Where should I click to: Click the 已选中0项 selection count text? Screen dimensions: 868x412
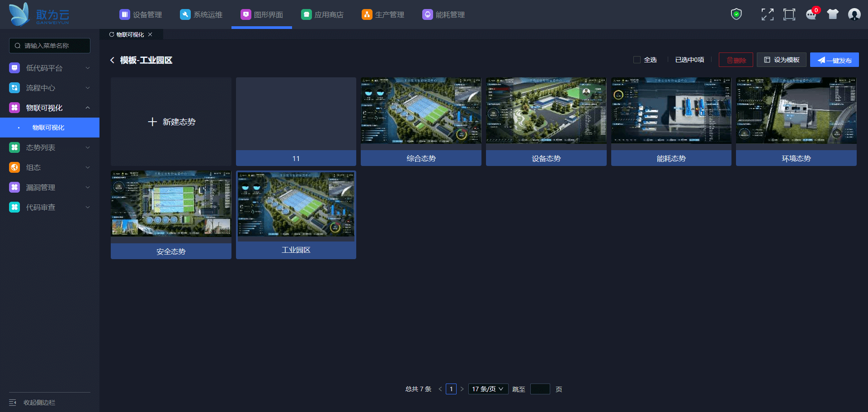pos(689,60)
